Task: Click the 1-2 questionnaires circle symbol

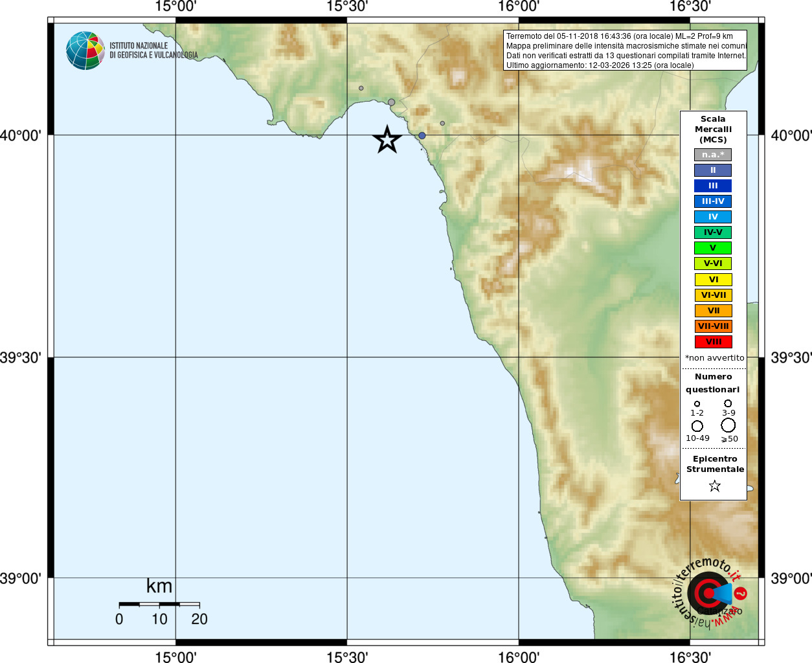Action: (x=697, y=403)
